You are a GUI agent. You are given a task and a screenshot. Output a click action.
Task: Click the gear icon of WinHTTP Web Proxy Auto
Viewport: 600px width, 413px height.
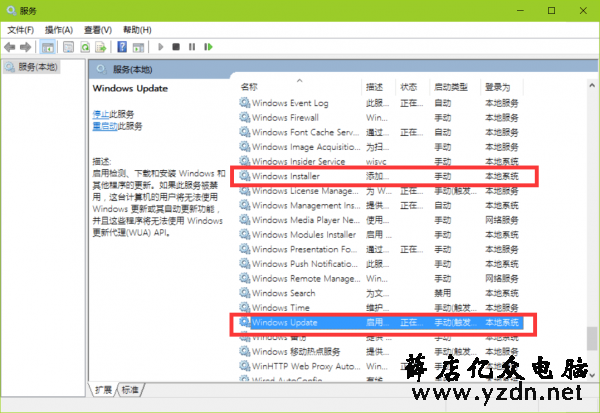pyautogui.click(x=245, y=366)
